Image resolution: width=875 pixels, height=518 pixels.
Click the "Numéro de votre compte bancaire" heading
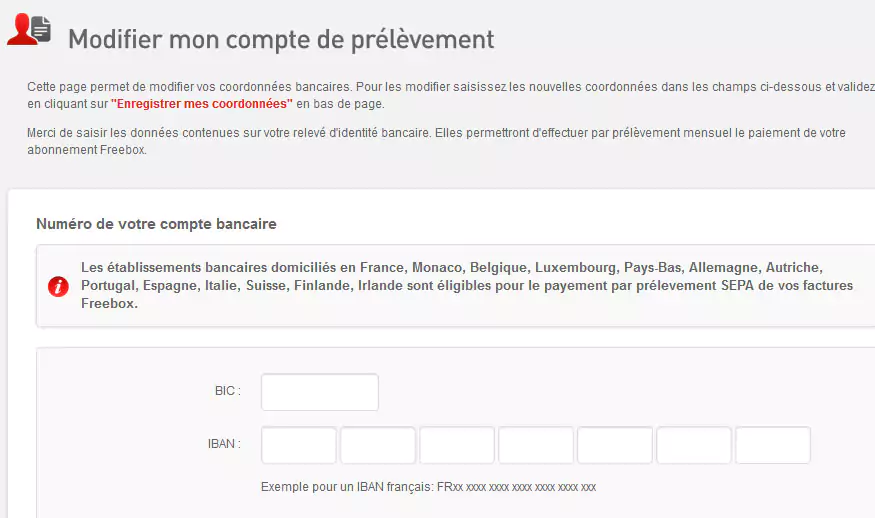(156, 224)
